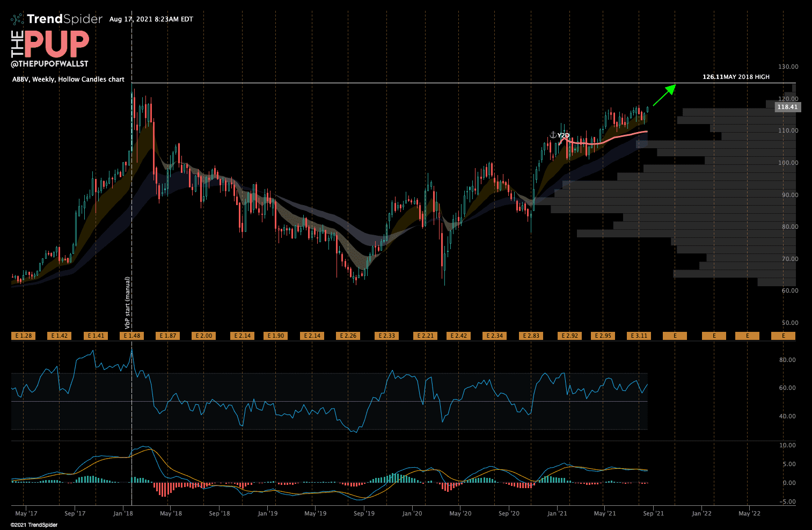Click the 126.11 MAY 2018 HIGH annotation label
The image size is (812, 530).
click(x=736, y=77)
